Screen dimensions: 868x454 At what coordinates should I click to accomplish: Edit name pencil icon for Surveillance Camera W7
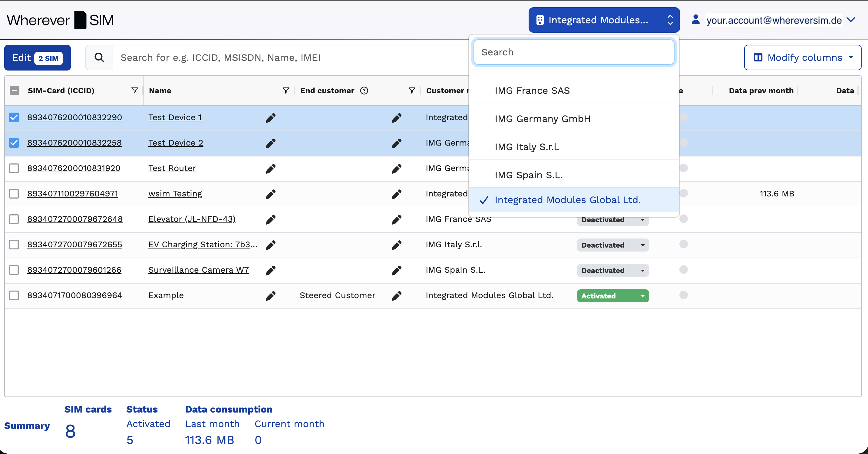tap(271, 270)
